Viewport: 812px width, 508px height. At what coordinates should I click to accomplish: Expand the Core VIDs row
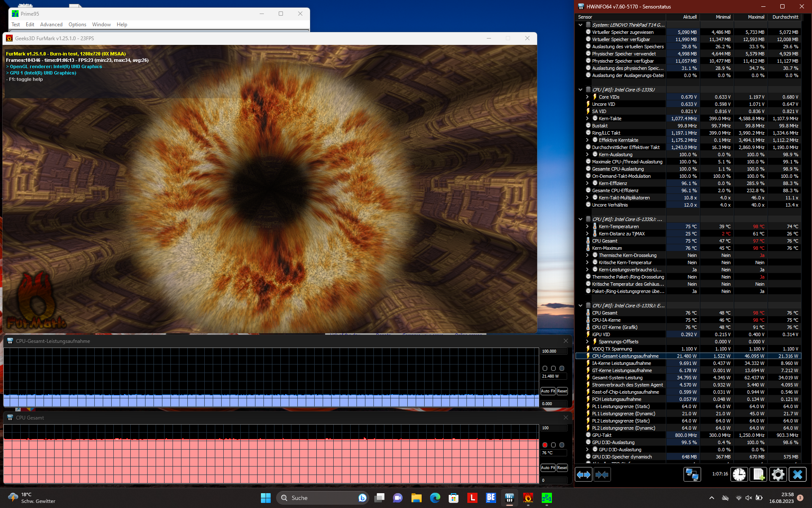(587, 97)
